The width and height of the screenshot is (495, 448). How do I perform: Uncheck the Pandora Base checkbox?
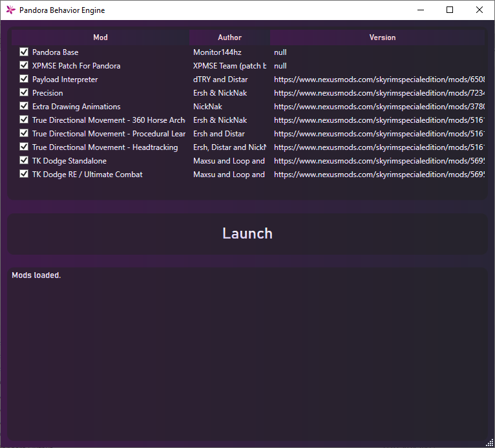point(24,52)
